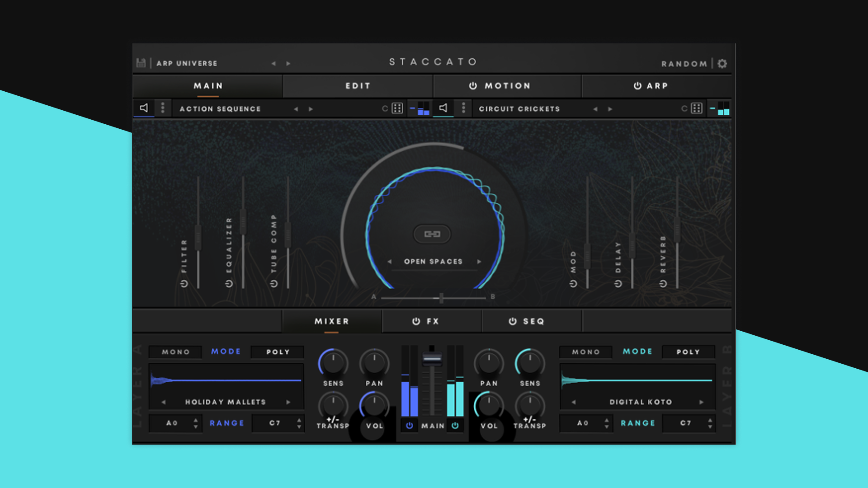This screenshot has width=868, height=488.
Task: Enable the Motion power toggle
Action: [474, 86]
